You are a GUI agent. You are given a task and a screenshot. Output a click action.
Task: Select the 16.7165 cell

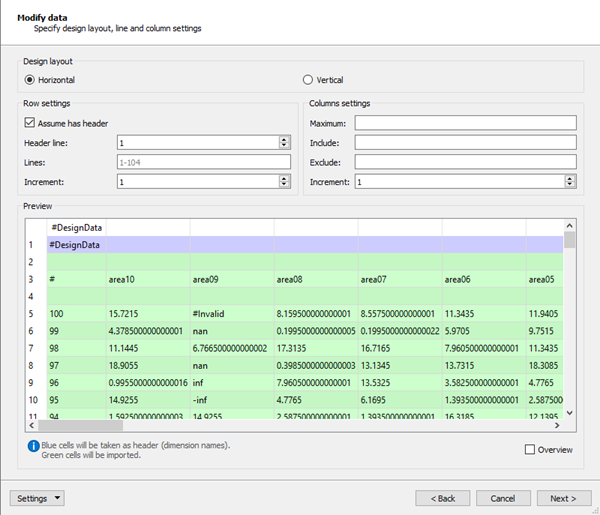tap(400, 348)
